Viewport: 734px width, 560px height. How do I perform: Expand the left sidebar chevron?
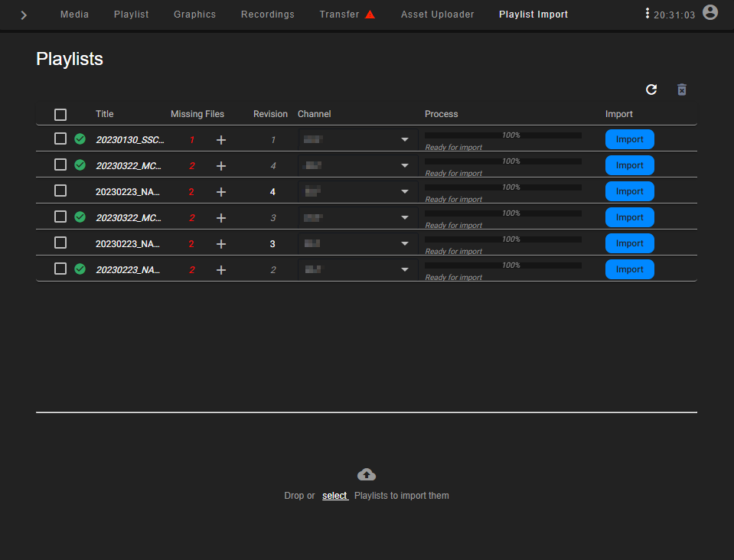point(24,15)
